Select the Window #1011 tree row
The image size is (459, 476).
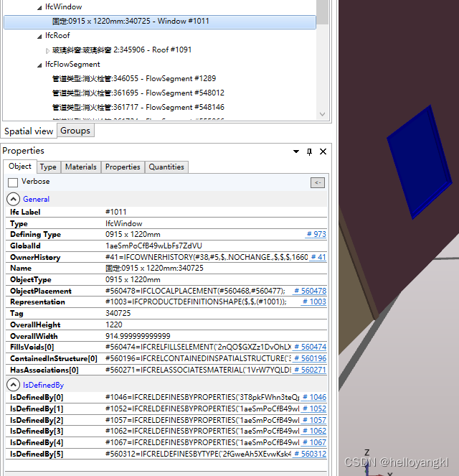[160, 22]
